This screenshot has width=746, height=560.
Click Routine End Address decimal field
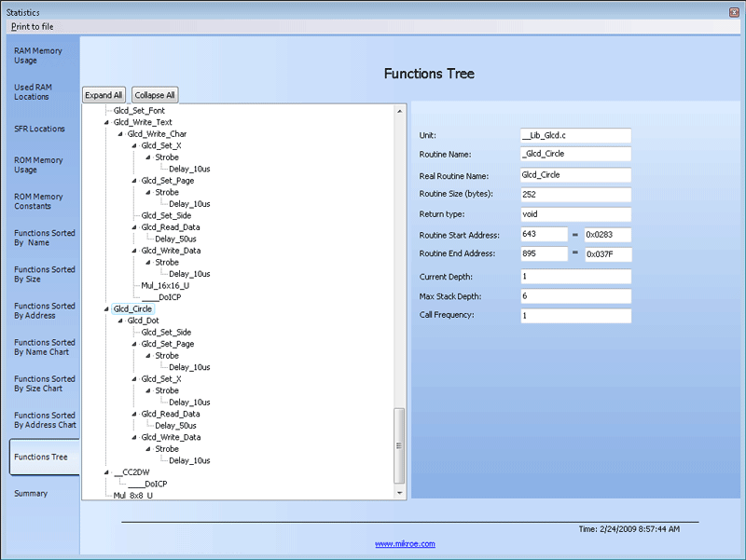545,253
